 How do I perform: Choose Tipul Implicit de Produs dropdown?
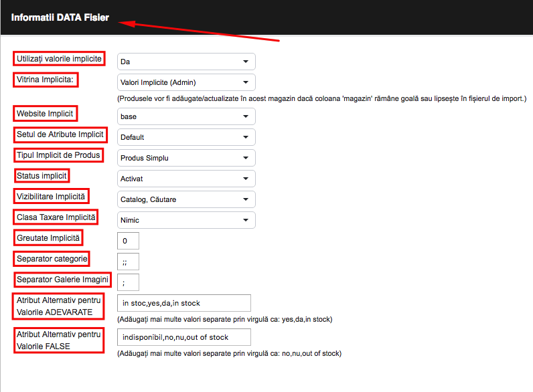pos(186,158)
